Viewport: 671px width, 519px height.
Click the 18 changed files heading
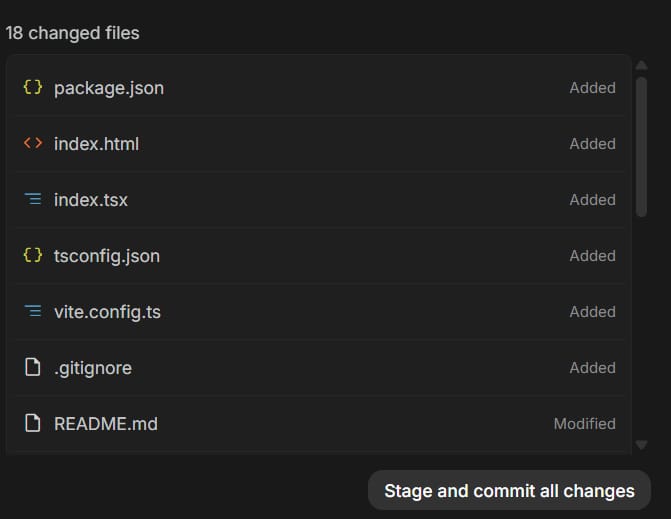(73, 33)
